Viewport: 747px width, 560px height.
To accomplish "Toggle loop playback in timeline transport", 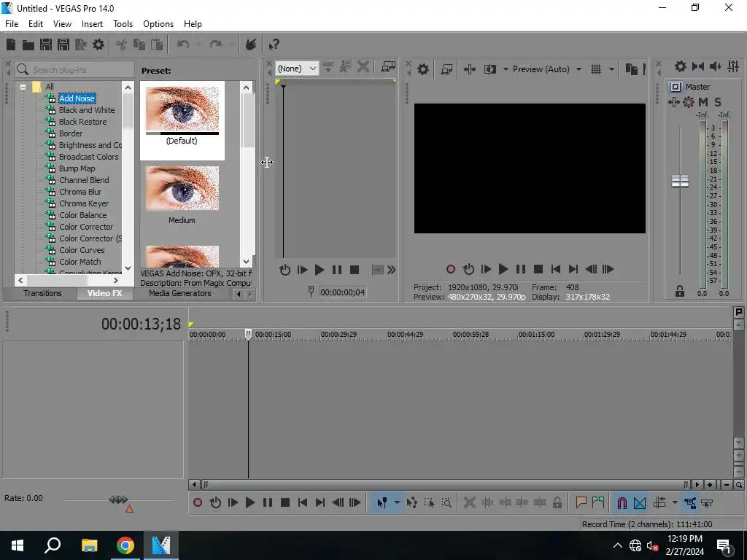I will pyautogui.click(x=215, y=502).
